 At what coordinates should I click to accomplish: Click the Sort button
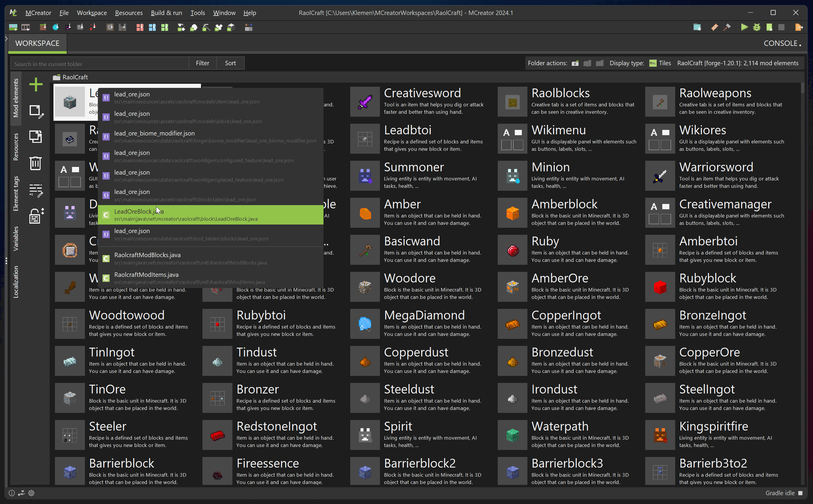(230, 63)
